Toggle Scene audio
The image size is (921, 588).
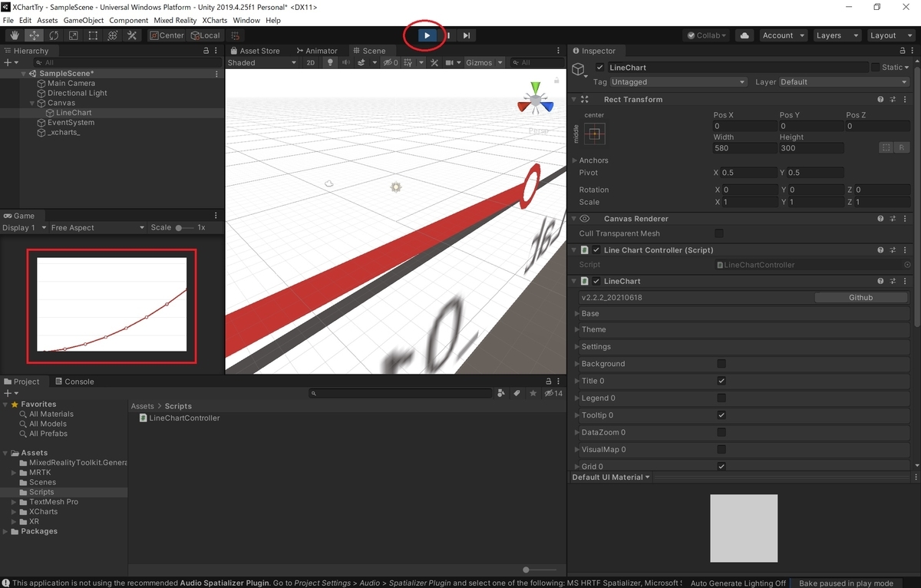click(345, 62)
